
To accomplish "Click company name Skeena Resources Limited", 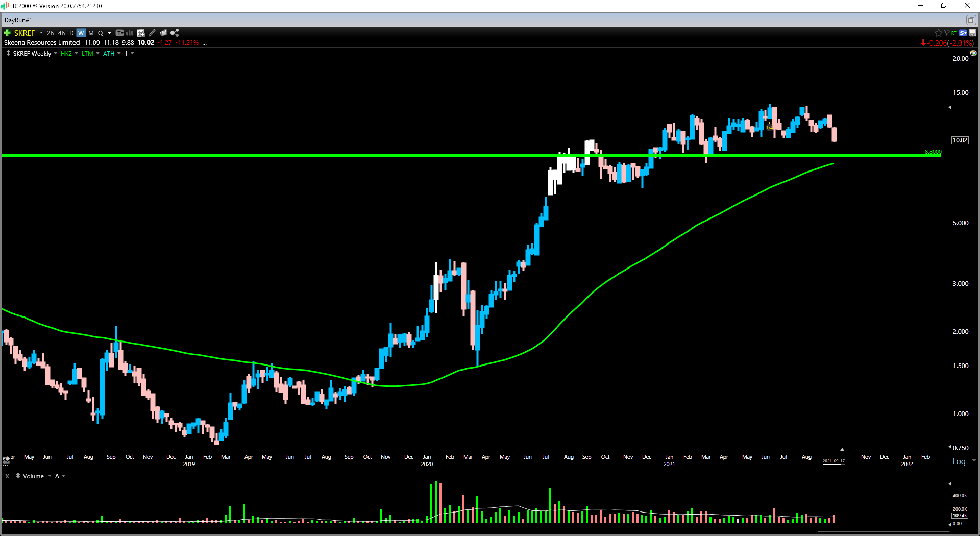I will coord(42,42).
